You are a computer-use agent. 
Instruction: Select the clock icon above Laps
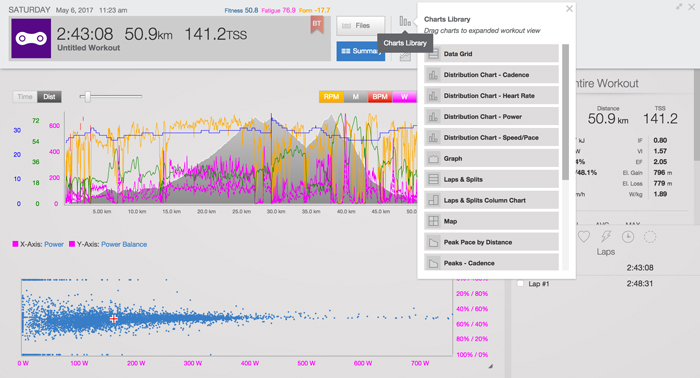click(628, 237)
